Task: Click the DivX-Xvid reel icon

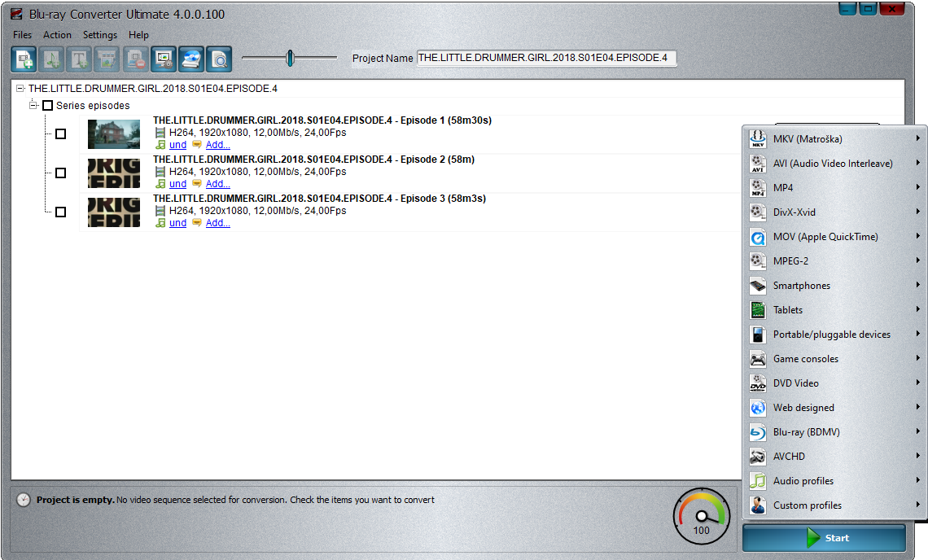Action: 758,212
